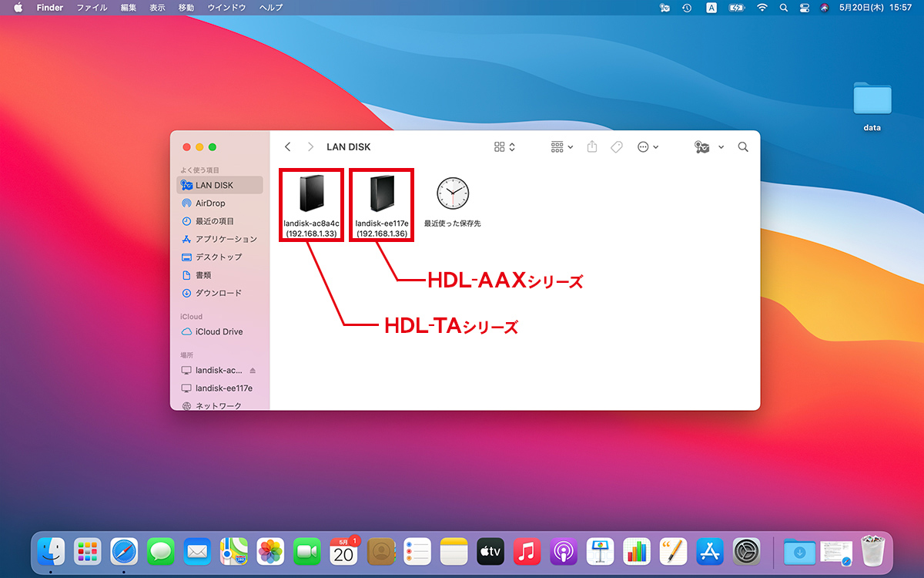Screen dimensions: 924x578
Task: Click the Share toolbar button
Action: pos(592,146)
